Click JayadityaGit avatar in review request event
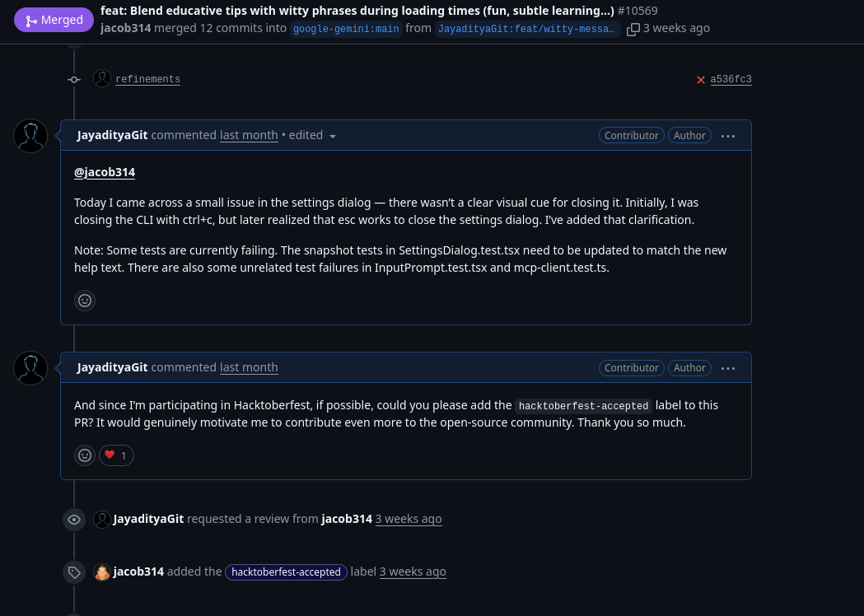 (x=102, y=520)
